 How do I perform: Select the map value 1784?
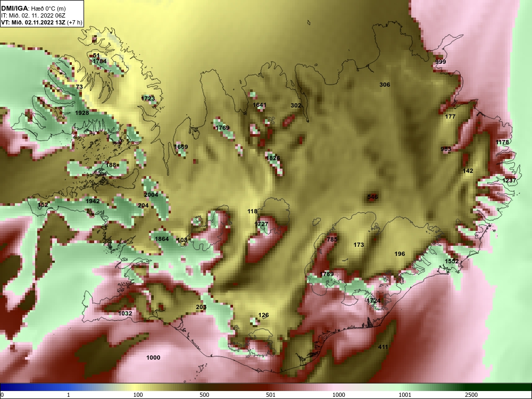pyautogui.click(x=99, y=61)
